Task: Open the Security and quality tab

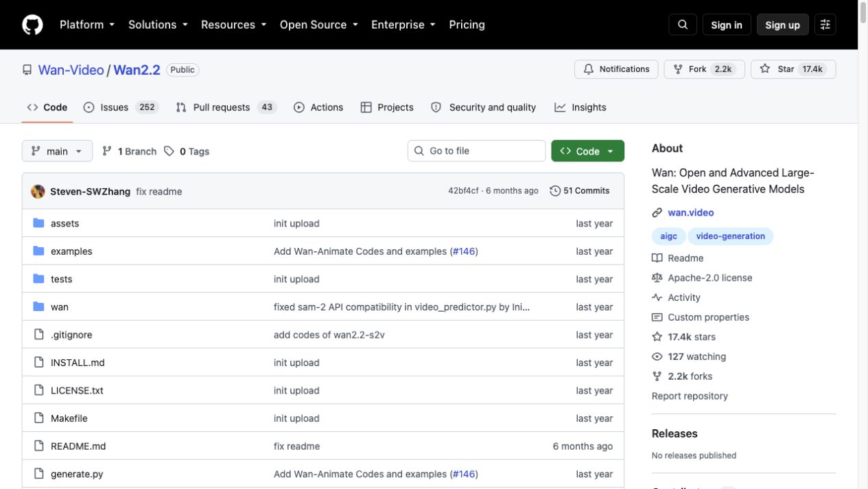Action: pyautogui.click(x=483, y=107)
